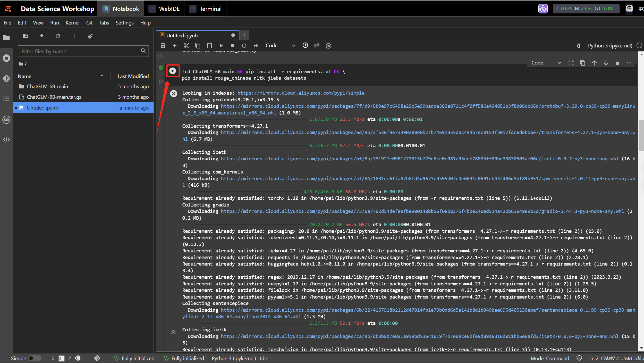The width and height of the screenshot is (644, 363).
Task: Restart the kernel icon in toolbar
Action: 244,46
